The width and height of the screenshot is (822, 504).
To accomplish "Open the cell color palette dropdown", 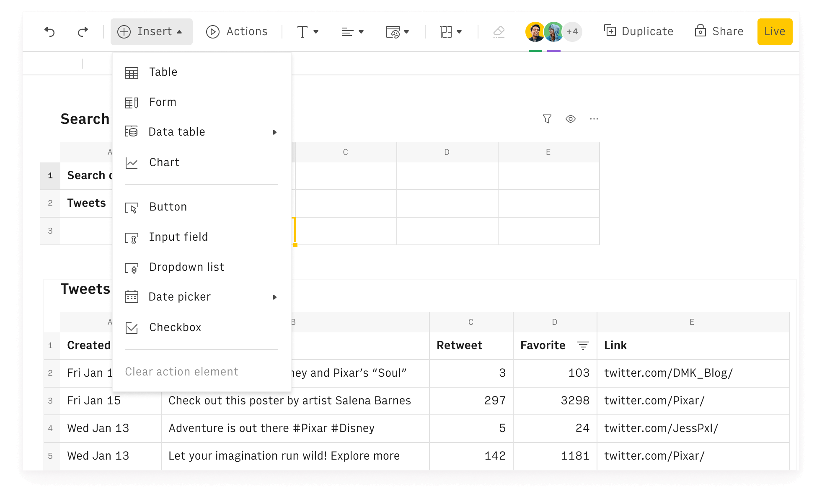I will 397,31.
